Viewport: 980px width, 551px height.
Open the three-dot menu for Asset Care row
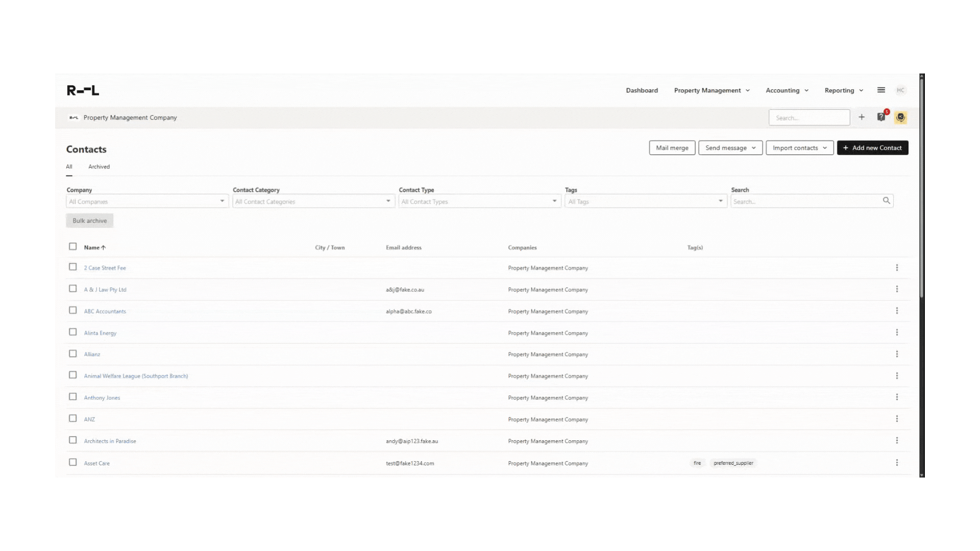point(897,463)
